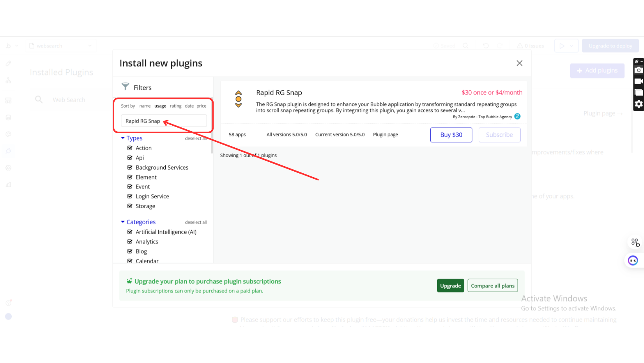
Task: Click the Buy $30 button
Action: coord(451,135)
